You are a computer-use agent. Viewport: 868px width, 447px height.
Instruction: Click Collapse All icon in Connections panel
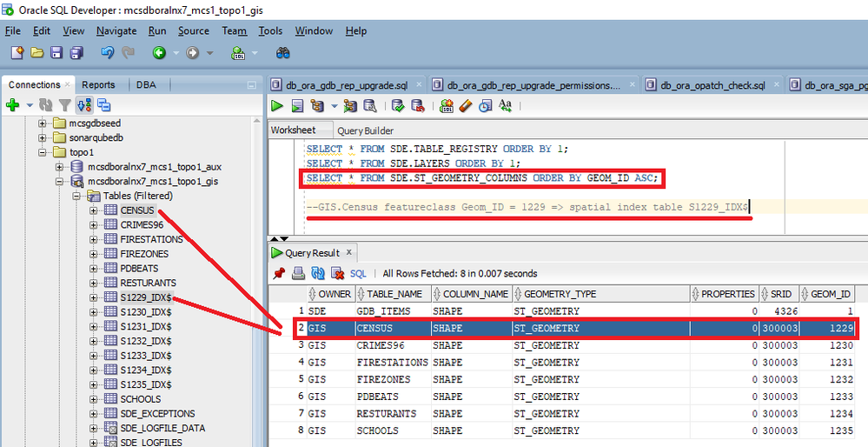103,104
